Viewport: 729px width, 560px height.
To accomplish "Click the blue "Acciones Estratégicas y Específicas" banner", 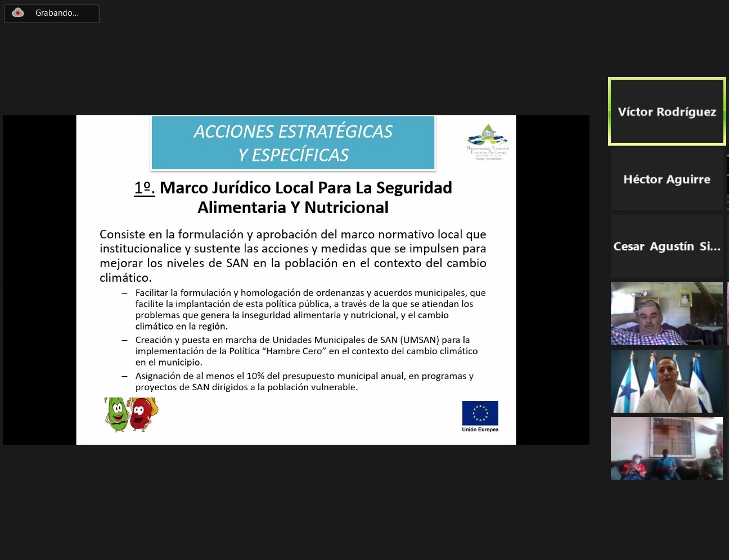I will (293, 143).
